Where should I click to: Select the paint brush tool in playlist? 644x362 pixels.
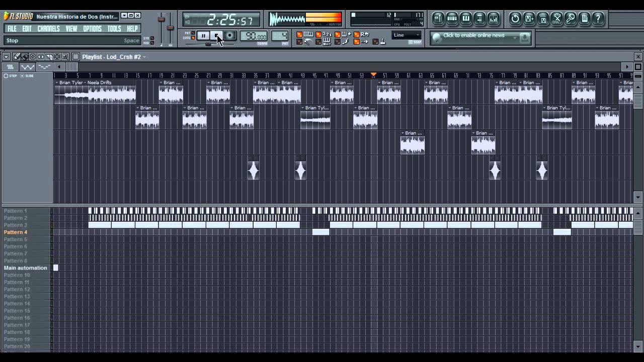(x=25, y=57)
